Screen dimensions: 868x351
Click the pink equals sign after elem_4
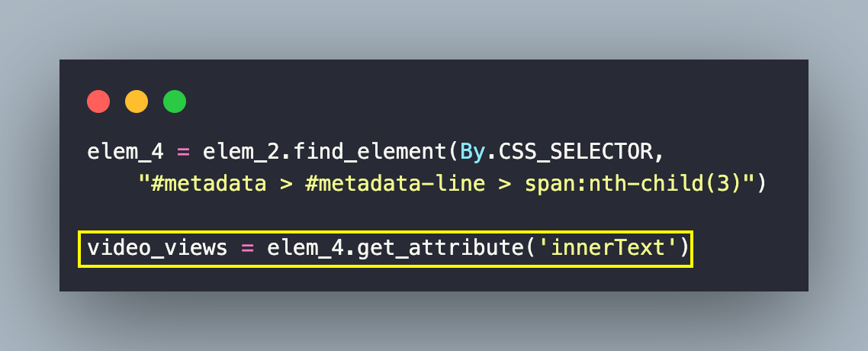[x=183, y=151]
